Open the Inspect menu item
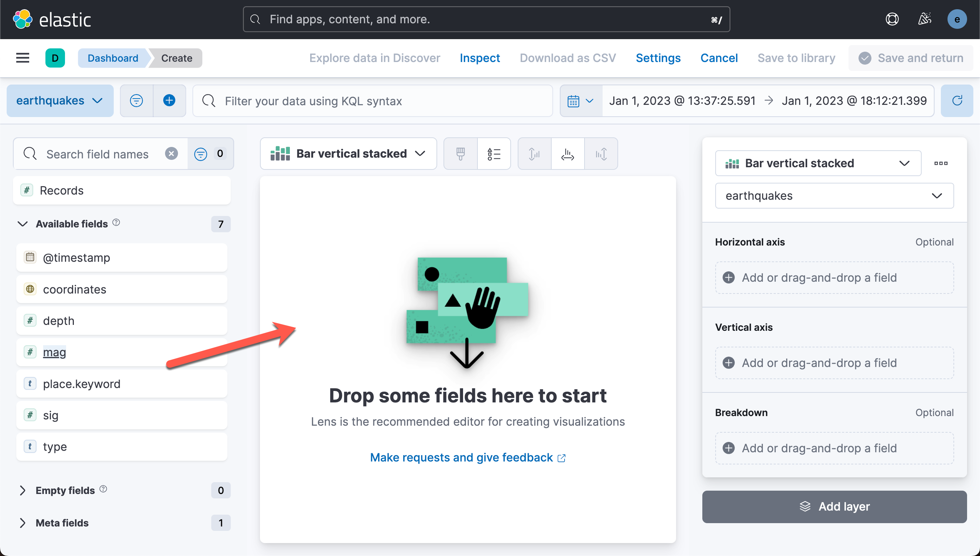The width and height of the screenshot is (980, 556). click(479, 58)
